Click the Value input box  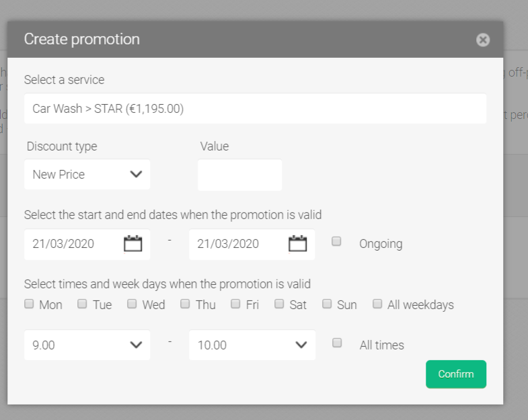[x=239, y=175]
